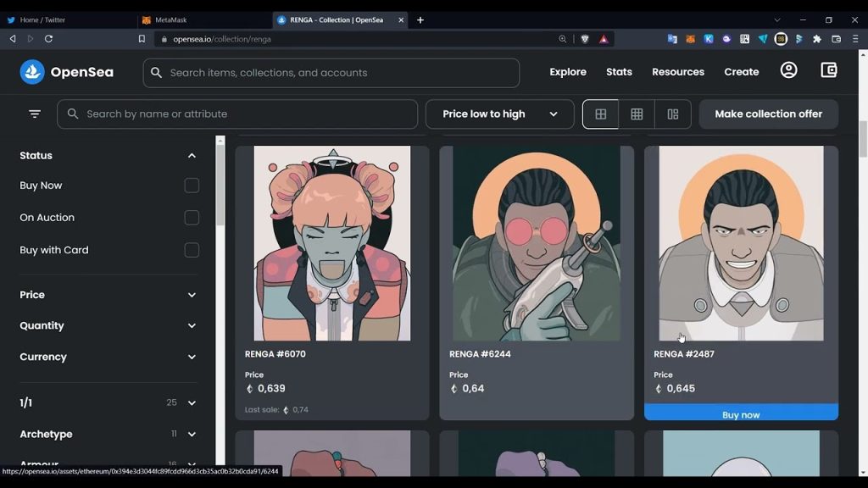
Task: Click Buy now on RENGA #2487
Action: tap(741, 414)
